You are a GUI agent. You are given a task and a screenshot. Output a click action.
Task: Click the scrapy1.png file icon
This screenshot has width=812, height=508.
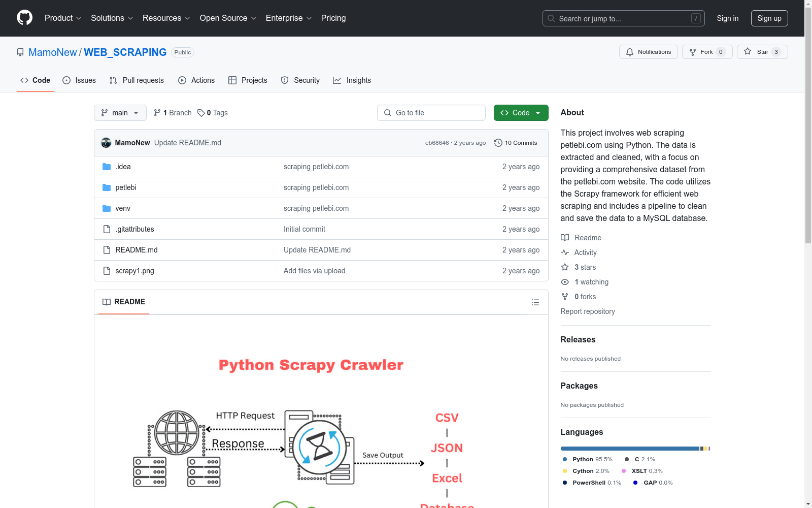coord(107,271)
